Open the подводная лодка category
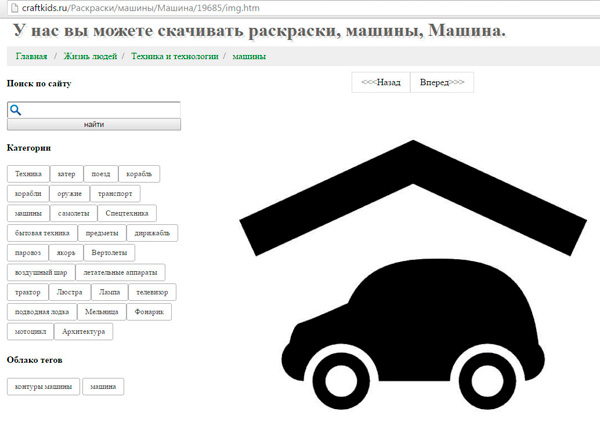Screen dimensions: 600x426 (40, 311)
